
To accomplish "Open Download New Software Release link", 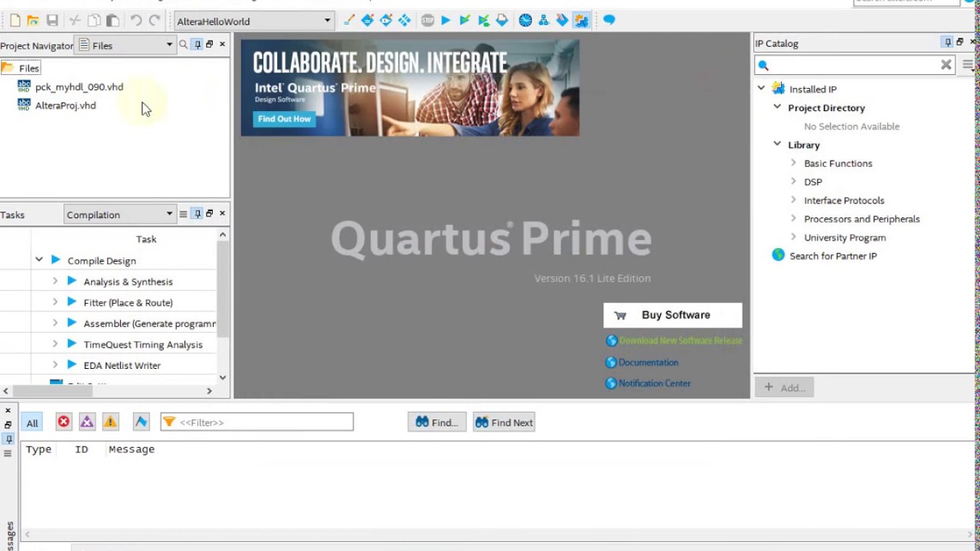I will 681,341.
